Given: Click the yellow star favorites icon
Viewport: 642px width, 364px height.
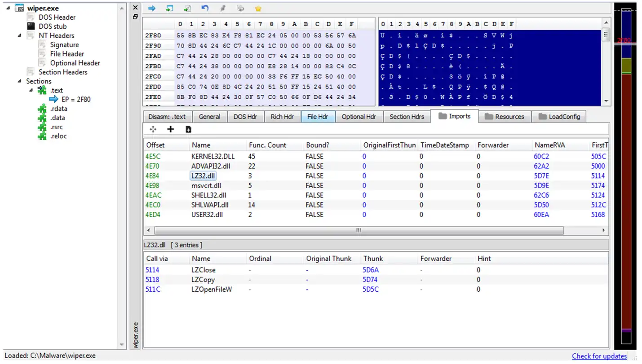Looking at the screenshot, I should pyautogui.click(x=258, y=8).
